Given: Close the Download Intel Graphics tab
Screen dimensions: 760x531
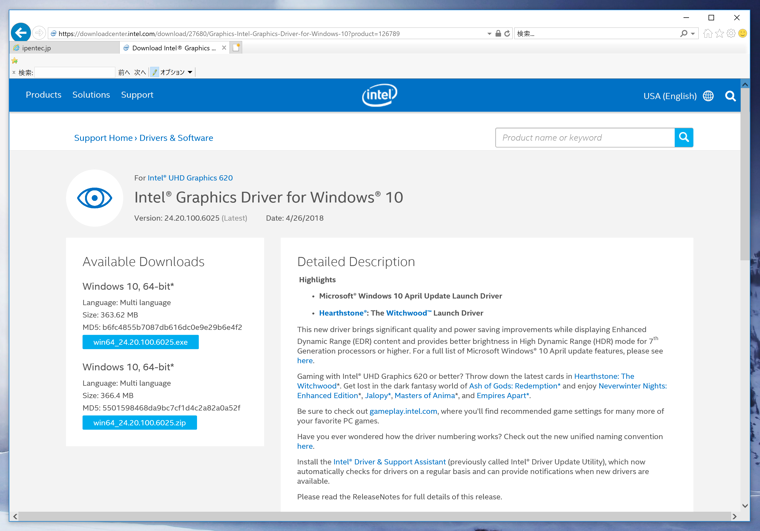Looking at the screenshot, I should [224, 47].
